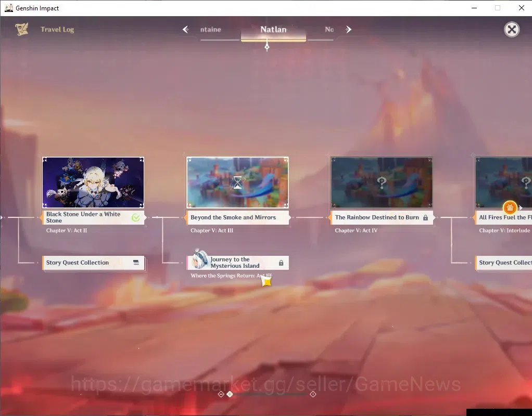532x416 pixels.
Task: Click the Black Stone Under a White Stone label
Action: click(x=93, y=217)
